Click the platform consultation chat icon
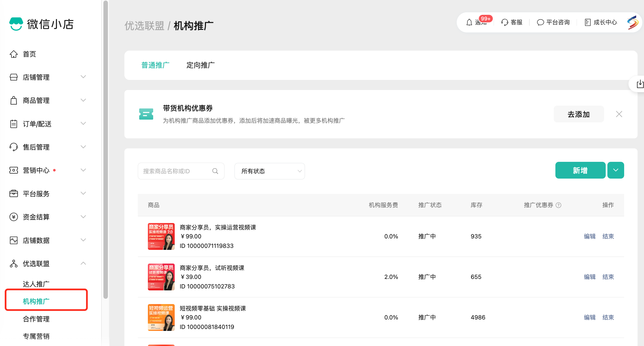644x346 pixels. pos(540,22)
